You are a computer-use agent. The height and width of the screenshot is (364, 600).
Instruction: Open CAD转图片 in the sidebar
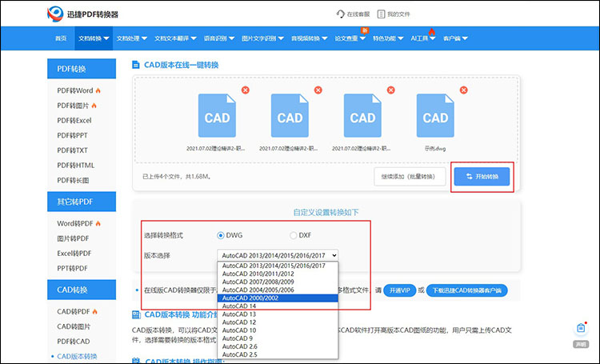coord(74,326)
